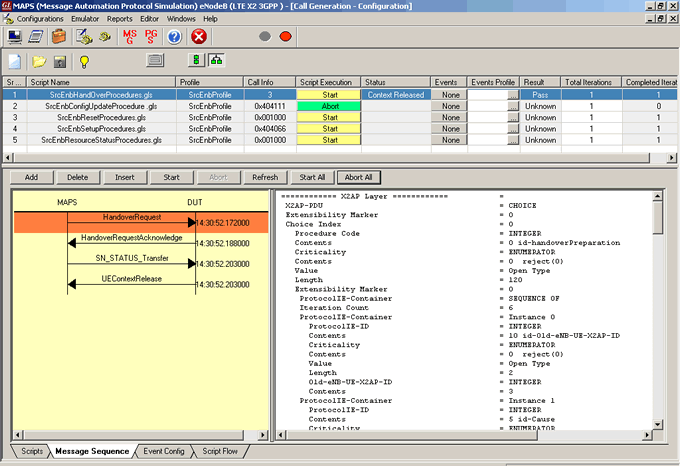Viewport: 680px width, 466px height.
Task: Click the notepad-with-telephone call generation icon
Action: 84,37
